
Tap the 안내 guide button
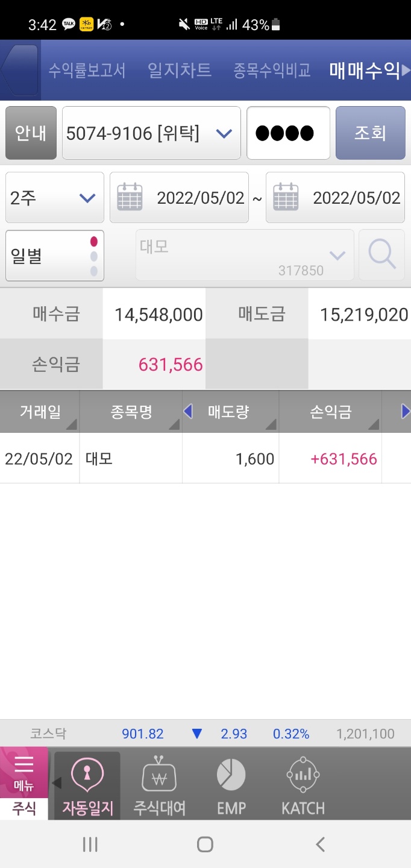[x=31, y=133]
